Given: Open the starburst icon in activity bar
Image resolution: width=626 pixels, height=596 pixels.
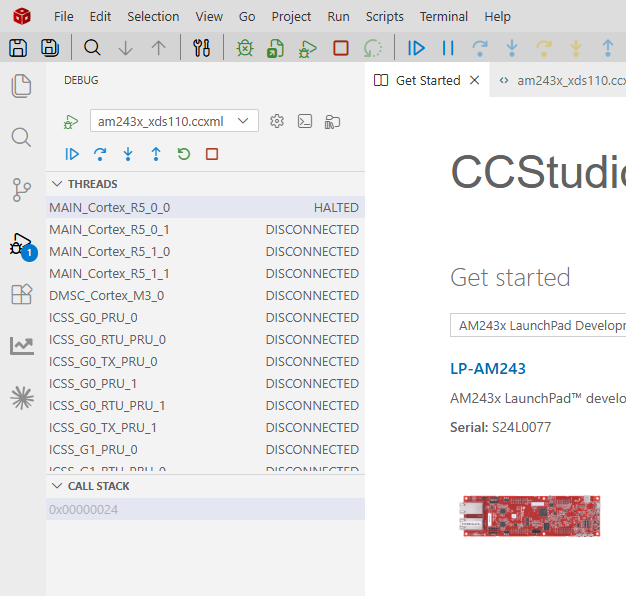Looking at the screenshot, I should pyautogui.click(x=22, y=398).
